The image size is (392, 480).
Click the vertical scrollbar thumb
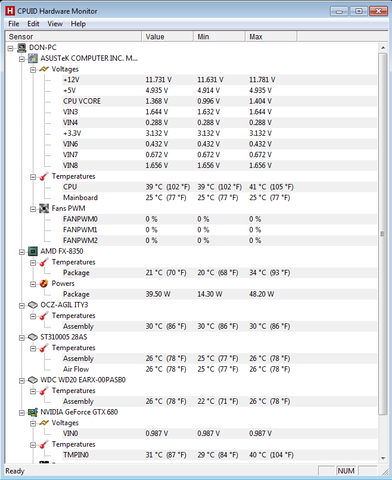(x=383, y=234)
